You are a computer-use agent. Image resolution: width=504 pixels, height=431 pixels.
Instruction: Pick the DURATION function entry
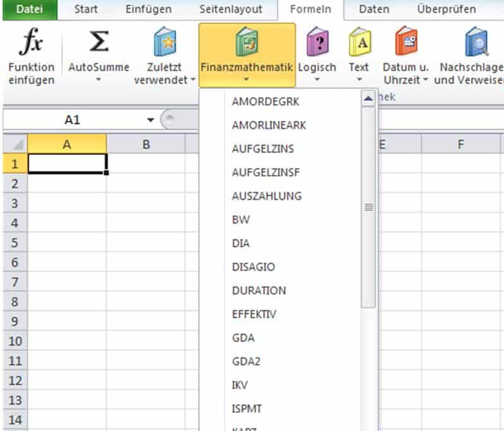[259, 290]
